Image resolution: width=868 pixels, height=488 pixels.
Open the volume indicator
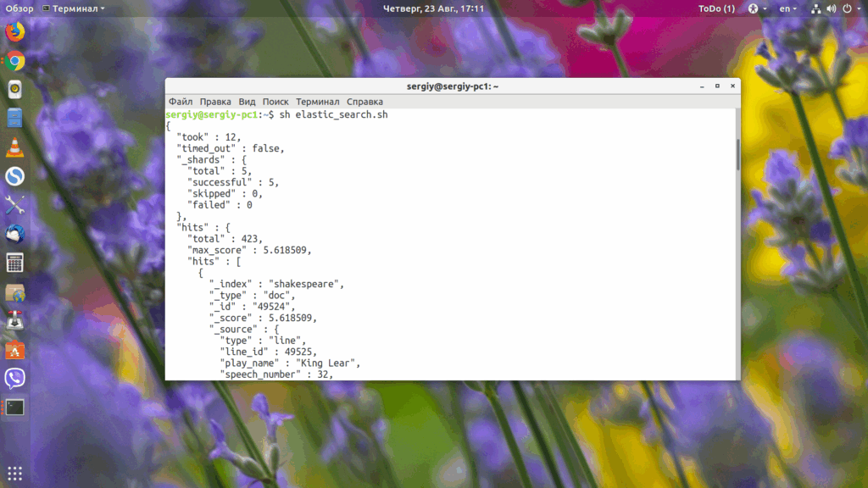click(x=832, y=8)
